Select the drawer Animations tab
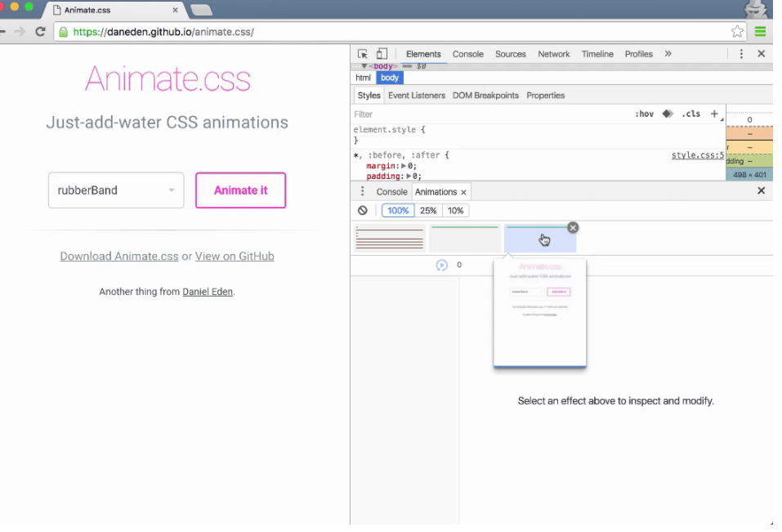 tap(436, 192)
